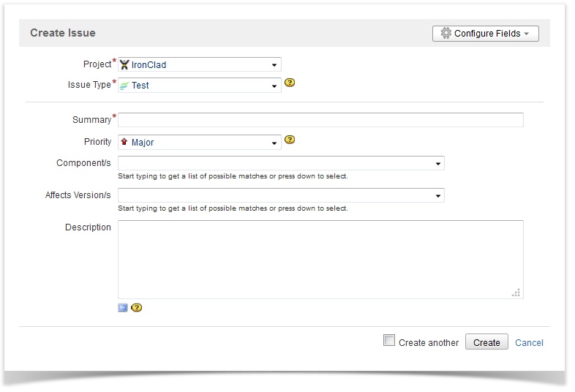Click the Description box resize handle

(x=516, y=293)
